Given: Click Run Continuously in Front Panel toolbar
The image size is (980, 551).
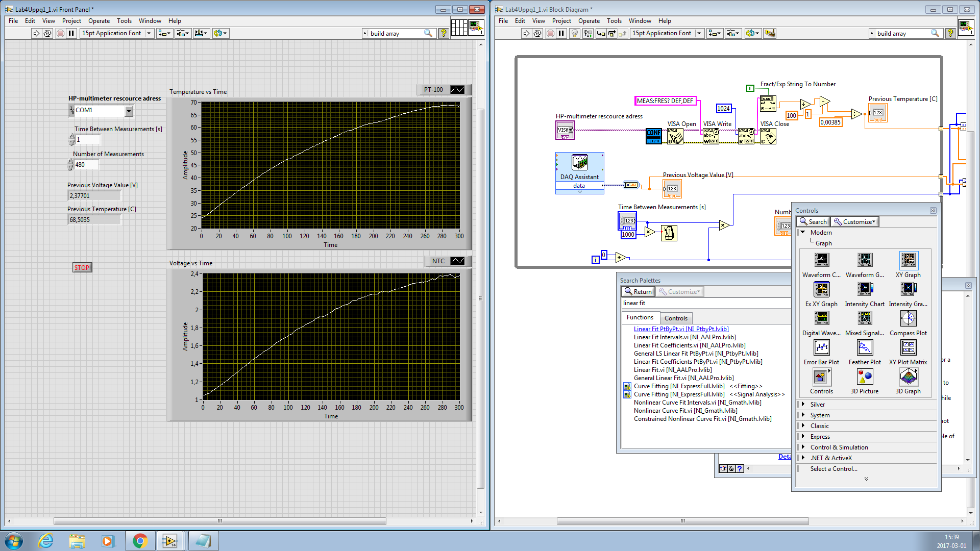Looking at the screenshot, I should point(47,33).
